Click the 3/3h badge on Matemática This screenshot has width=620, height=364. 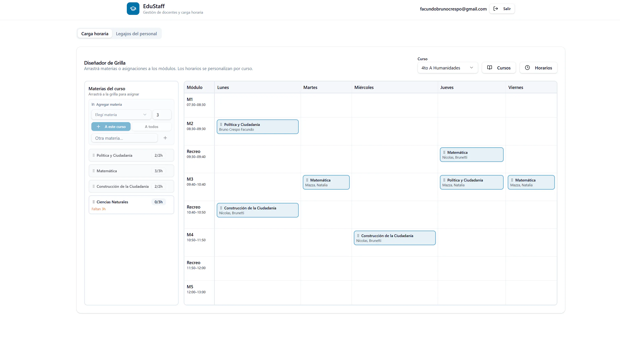pyautogui.click(x=159, y=171)
